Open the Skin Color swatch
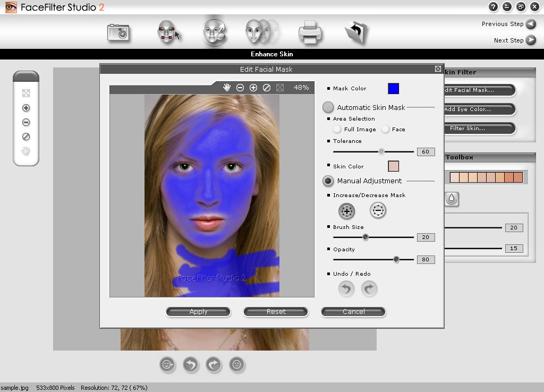The image size is (544, 392). pos(394,166)
